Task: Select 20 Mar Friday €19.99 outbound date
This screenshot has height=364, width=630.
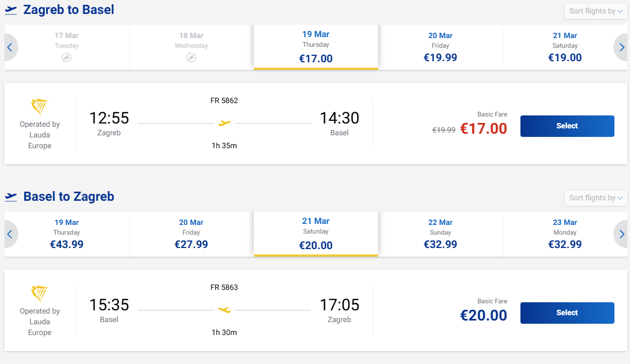Action: 440,47
